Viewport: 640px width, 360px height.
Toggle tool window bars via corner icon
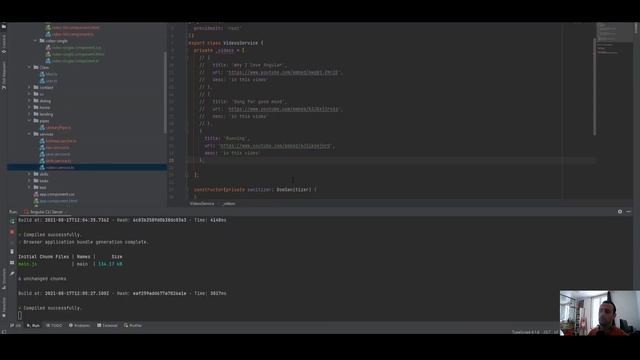tap(4, 332)
